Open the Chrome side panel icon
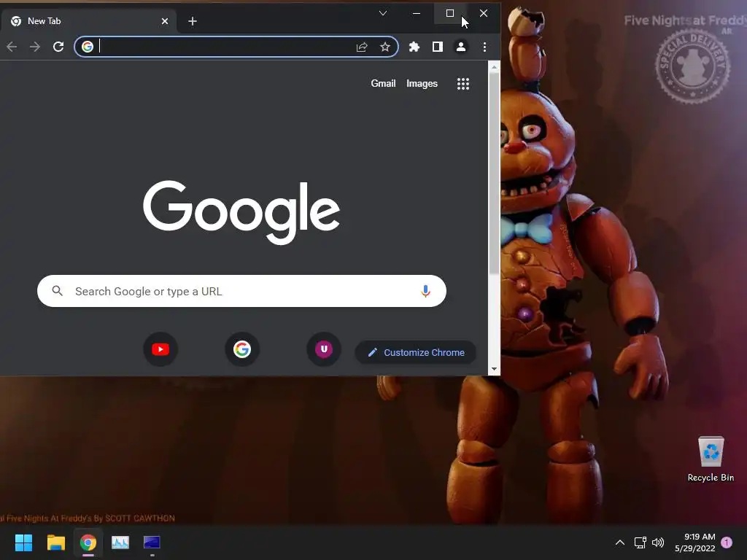 (438, 47)
